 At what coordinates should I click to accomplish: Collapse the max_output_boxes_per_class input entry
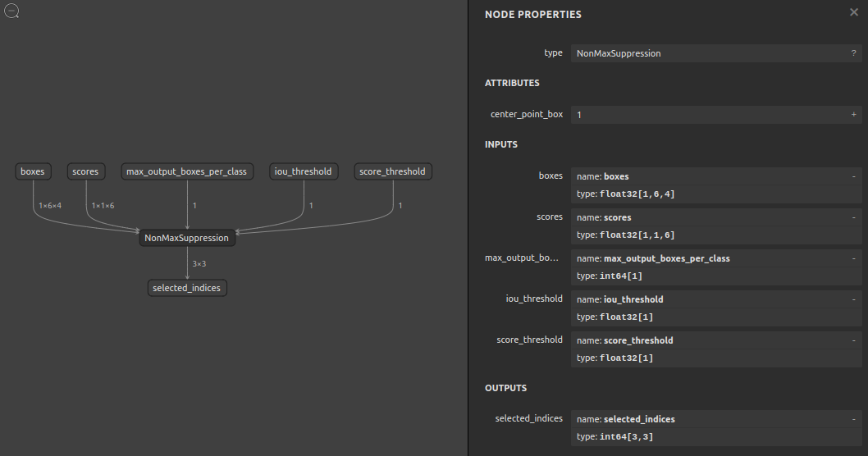click(853, 258)
